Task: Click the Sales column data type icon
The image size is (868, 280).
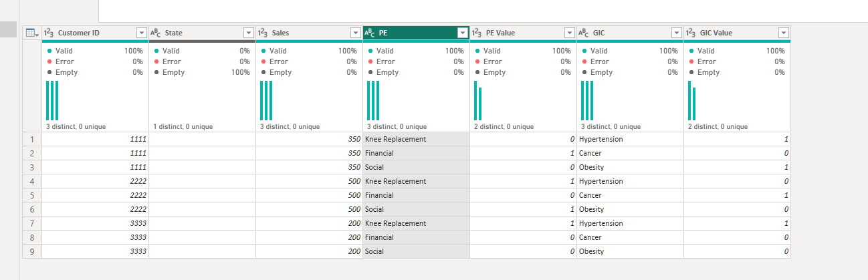Action: click(263, 33)
